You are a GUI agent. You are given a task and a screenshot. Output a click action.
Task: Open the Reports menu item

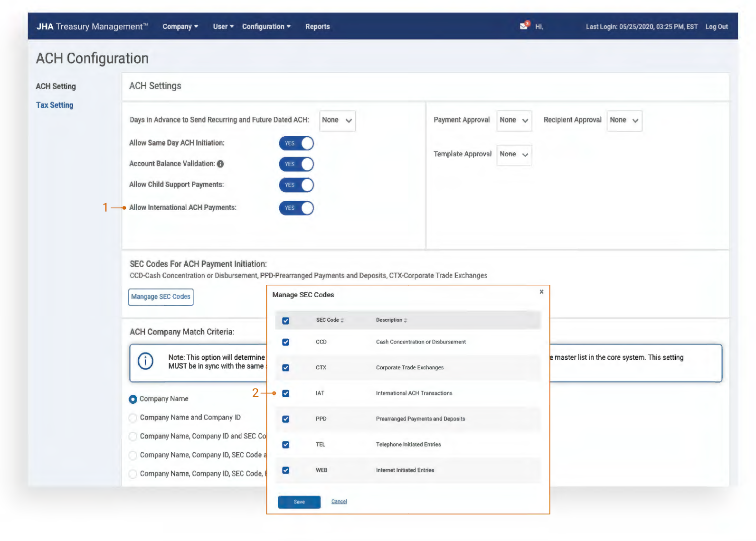pos(317,27)
